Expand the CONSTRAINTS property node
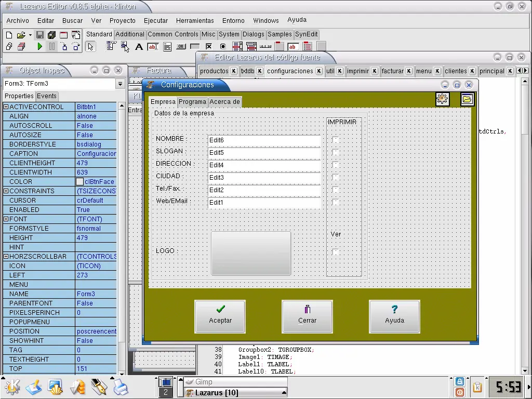Screen dimensions: 532x399 pyautogui.click(x=6, y=191)
